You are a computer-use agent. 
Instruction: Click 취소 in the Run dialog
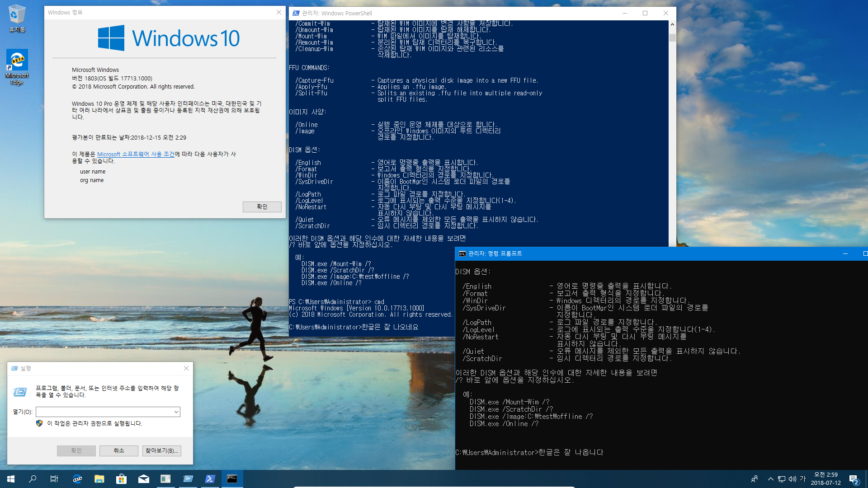tap(119, 450)
